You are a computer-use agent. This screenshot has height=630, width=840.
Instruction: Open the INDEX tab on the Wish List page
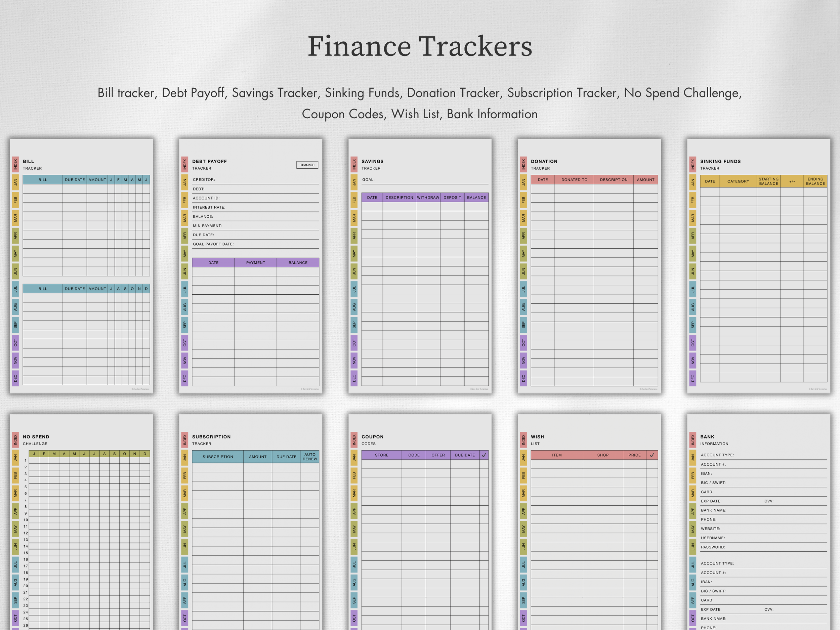click(523, 439)
